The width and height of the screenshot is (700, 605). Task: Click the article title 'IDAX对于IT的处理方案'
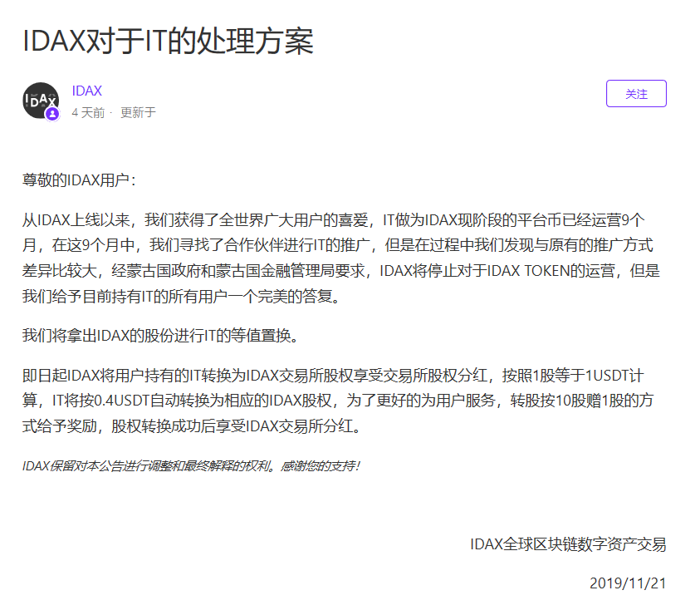[x=168, y=41]
